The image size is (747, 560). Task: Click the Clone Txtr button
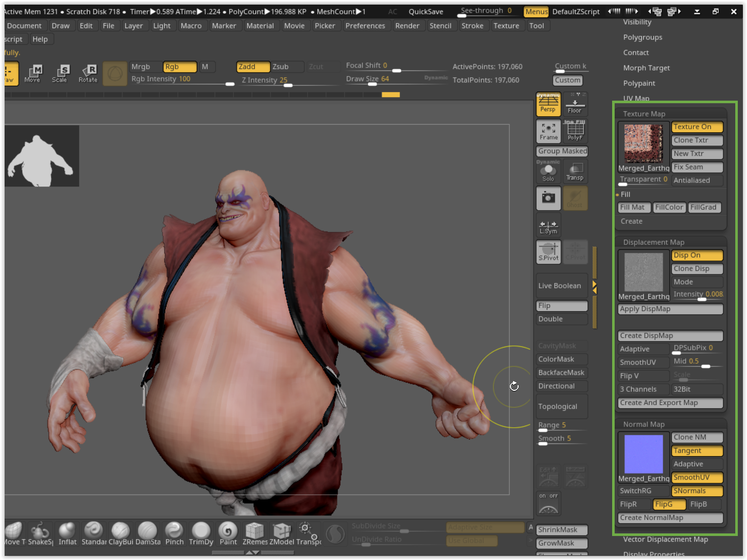click(x=697, y=140)
